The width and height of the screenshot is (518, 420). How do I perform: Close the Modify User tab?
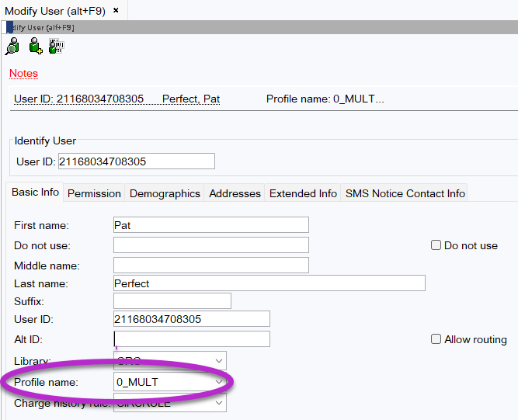point(116,11)
